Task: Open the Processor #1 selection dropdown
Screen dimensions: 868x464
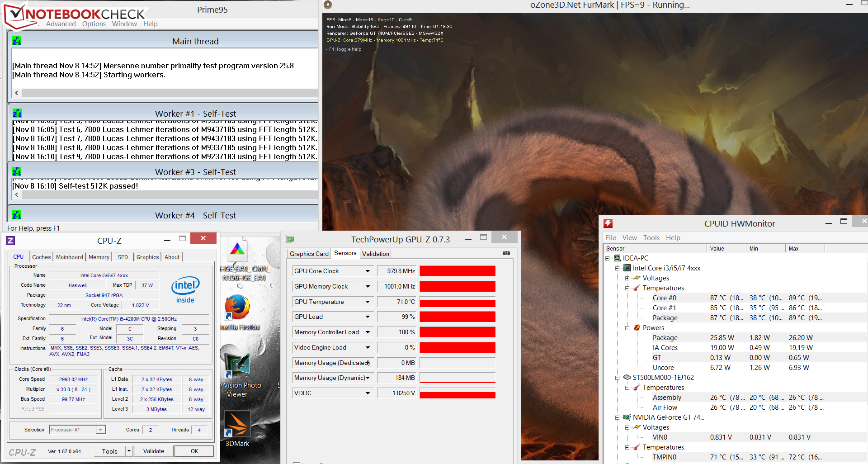Action: (x=101, y=430)
